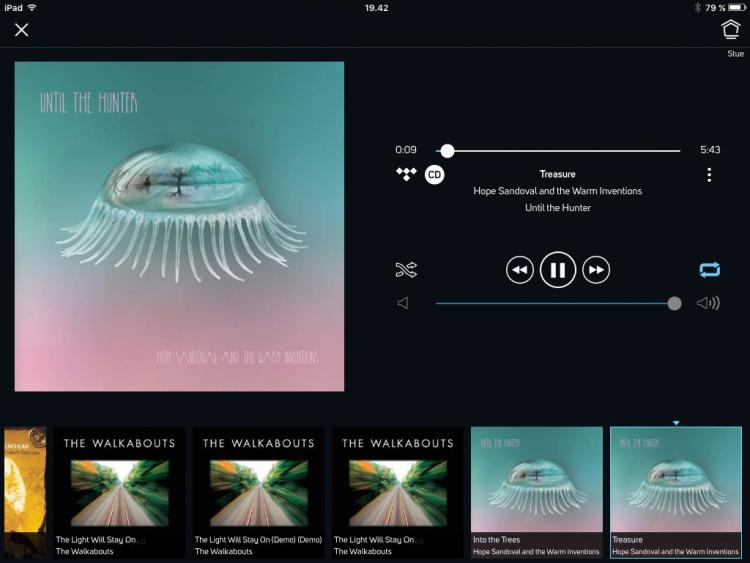Open the Stue room selector icon
This screenshot has height=563, width=750.
pos(730,30)
